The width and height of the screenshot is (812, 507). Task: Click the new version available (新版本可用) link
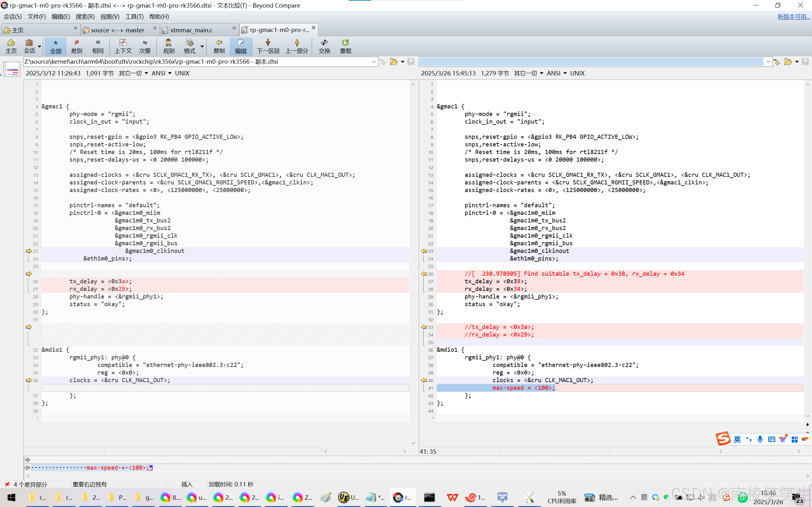(x=793, y=17)
